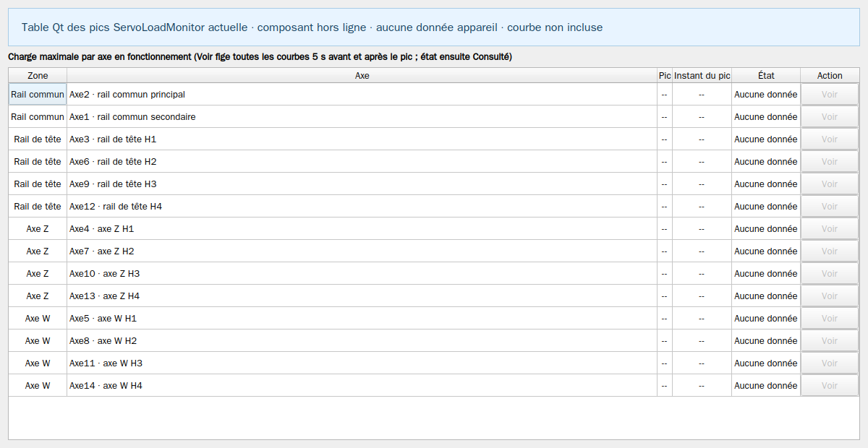Image resolution: width=868 pixels, height=448 pixels.
Task: Click Voir on the Axe13 row
Action: [x=830, y=296]
